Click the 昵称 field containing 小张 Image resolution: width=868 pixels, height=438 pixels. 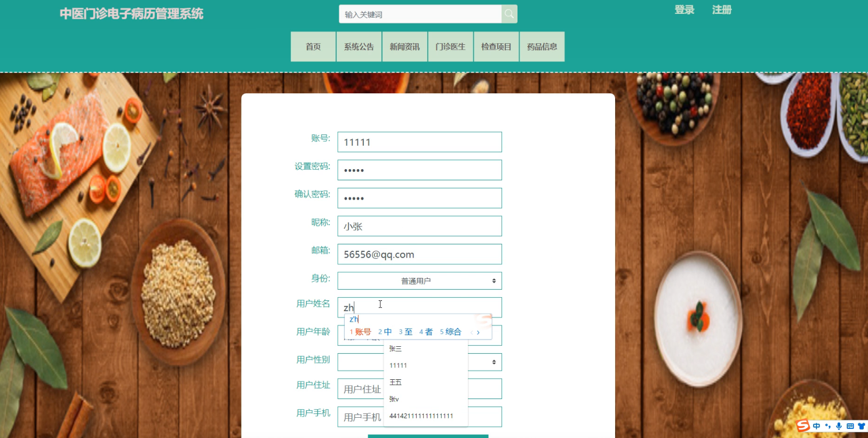(x=420, y=226)
